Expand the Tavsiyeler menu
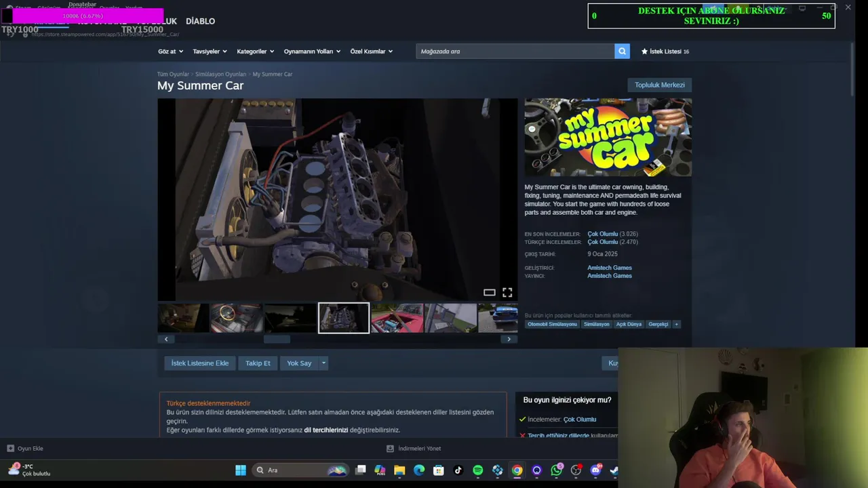Screen dimensions: 868x488 coord(210,52)
